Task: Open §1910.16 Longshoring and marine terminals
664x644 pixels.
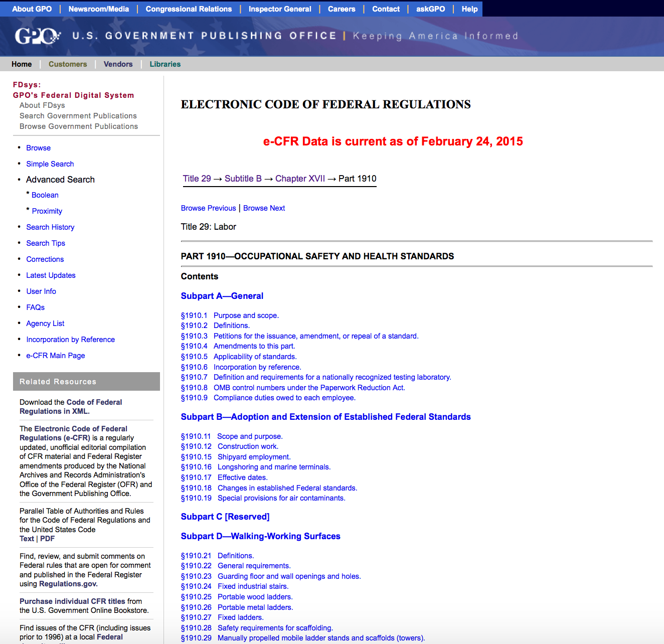Action: coord(256,467)
